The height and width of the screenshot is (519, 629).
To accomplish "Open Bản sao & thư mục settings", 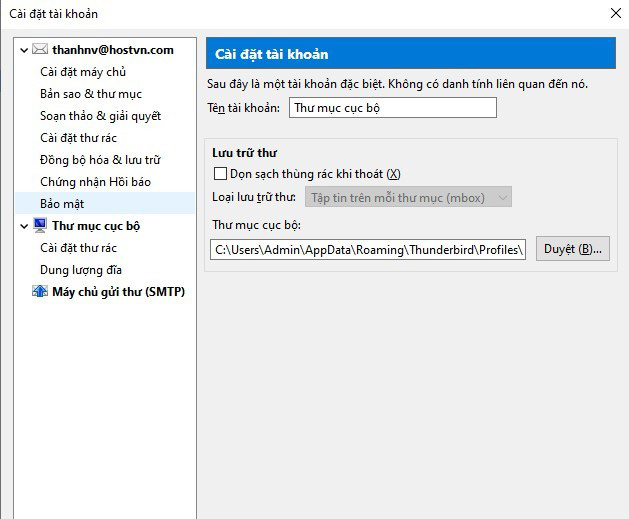I will [x=91, y=94].
